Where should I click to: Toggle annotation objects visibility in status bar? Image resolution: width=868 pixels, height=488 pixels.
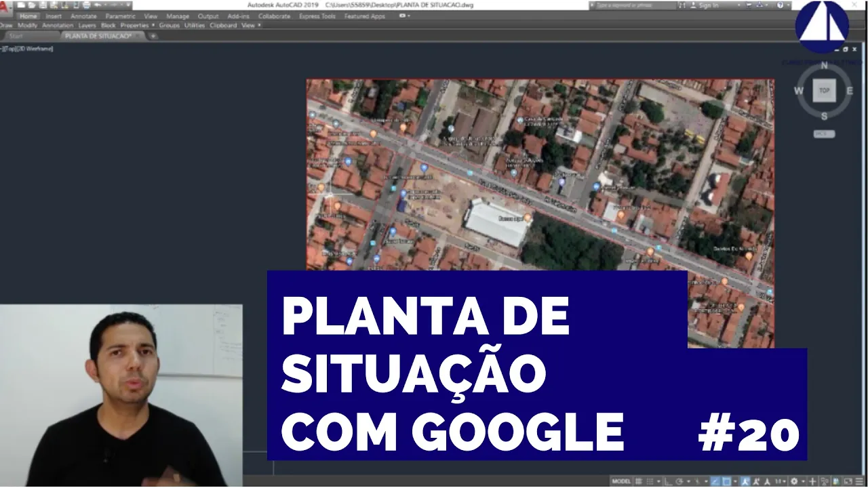745,481
